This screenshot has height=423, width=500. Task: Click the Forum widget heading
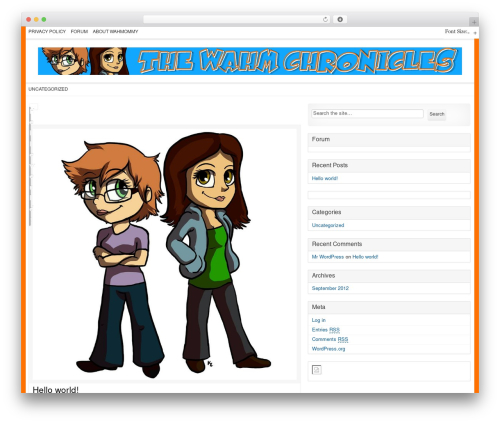click(x=321, y=139)
